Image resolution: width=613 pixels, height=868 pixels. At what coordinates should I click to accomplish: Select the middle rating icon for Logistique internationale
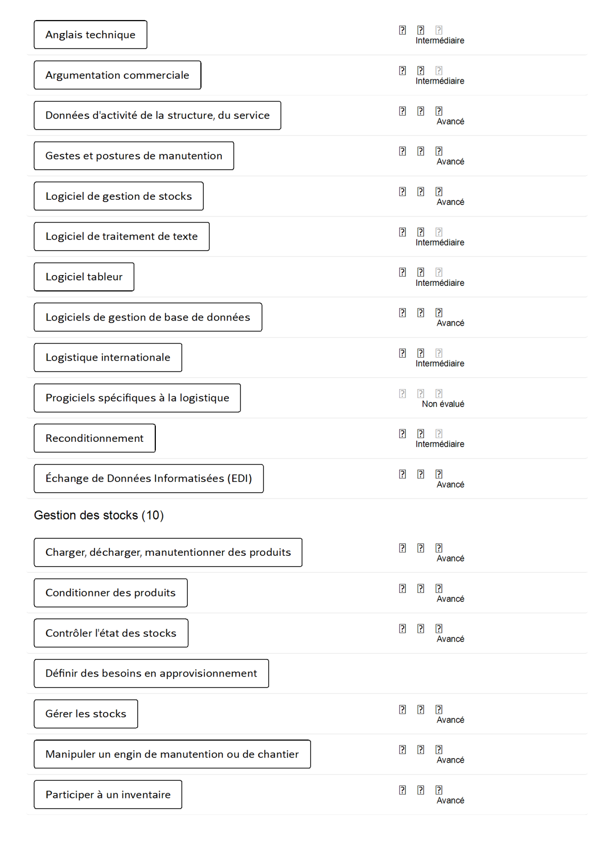[421, 353]
